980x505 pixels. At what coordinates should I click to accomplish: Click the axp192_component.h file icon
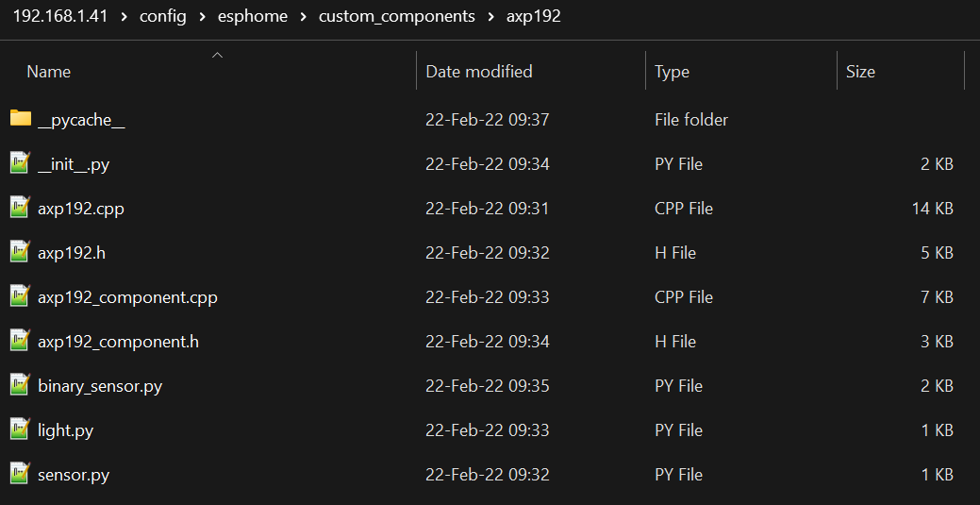[x=21, y=341]
